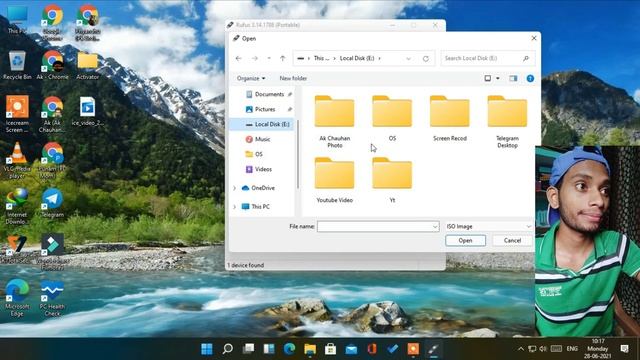
Task: Refresh the Local Disk (E:) listing
Action: click(426, 58)
